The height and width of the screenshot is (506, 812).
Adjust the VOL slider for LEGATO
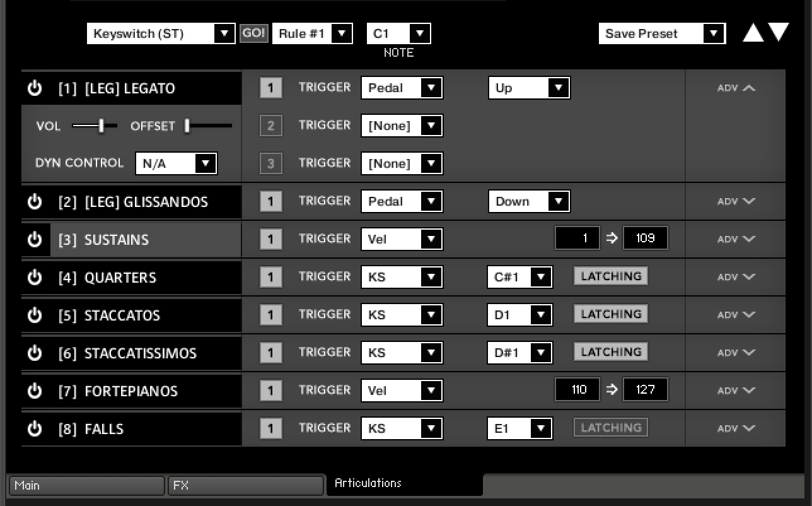coord(100,126)
